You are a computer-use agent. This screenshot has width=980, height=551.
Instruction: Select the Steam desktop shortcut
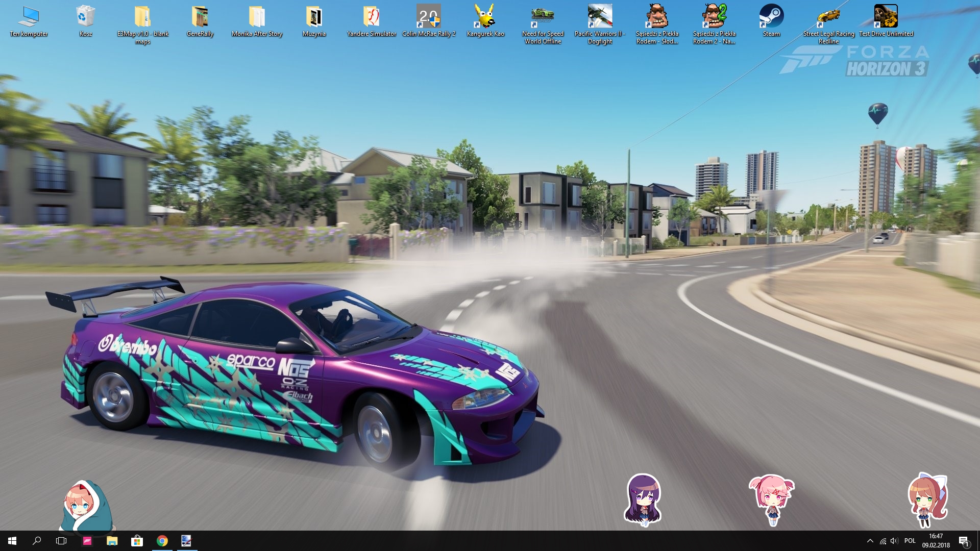[771, 21]
